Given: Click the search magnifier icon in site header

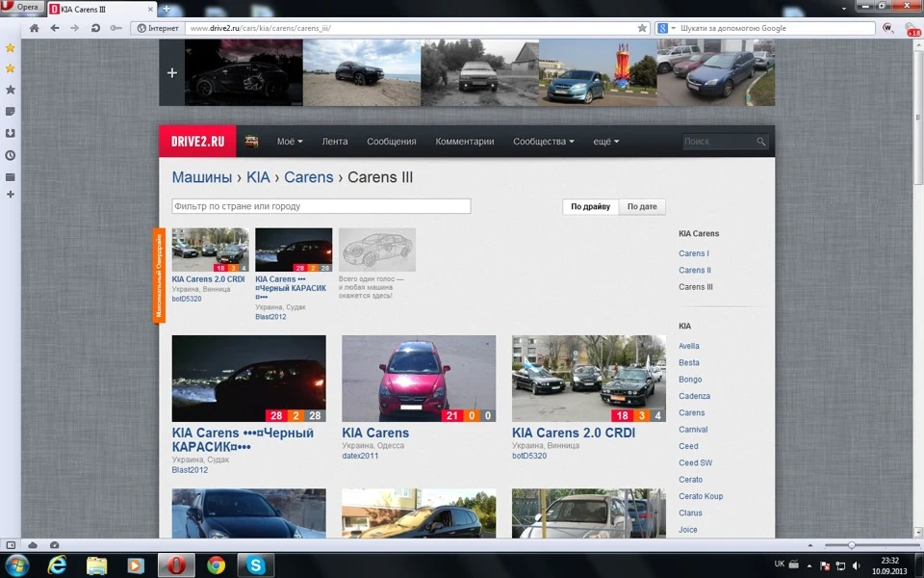Looking at the screenshot, I should click(760, 142).
